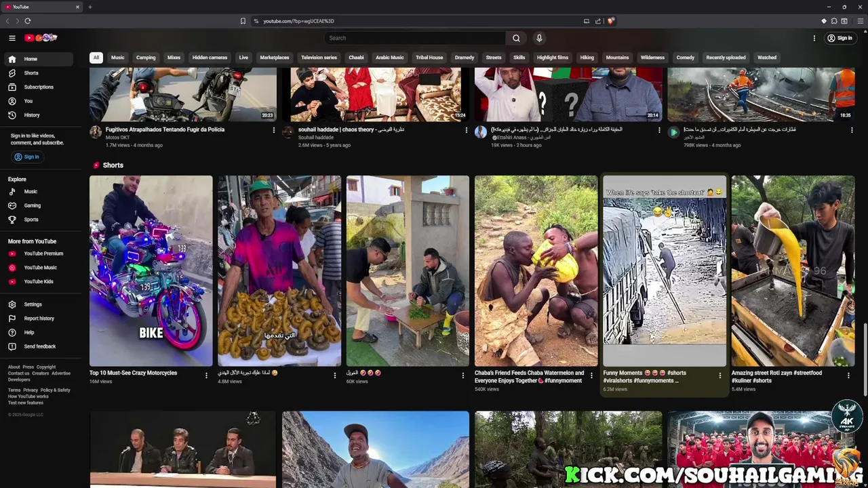
Task: Select the All filter chip
Action: coord(96,58)
